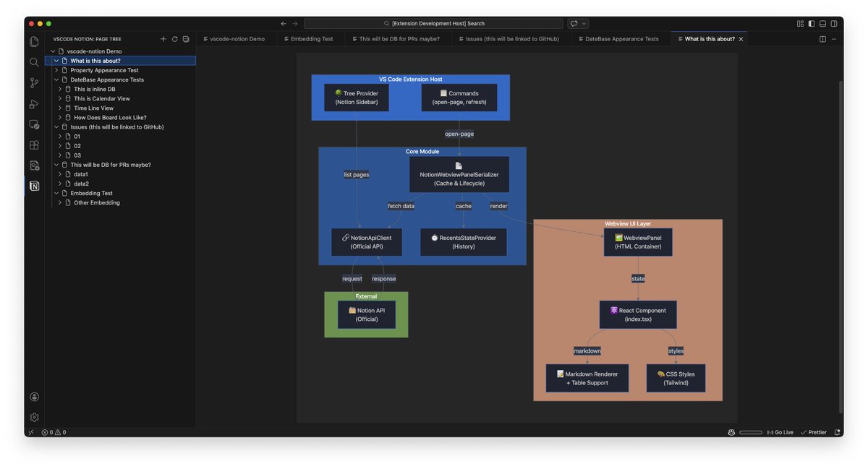This screenshot has height=469, width=868.
Task: Click the React Component diagram node
Action: point(638,314)
